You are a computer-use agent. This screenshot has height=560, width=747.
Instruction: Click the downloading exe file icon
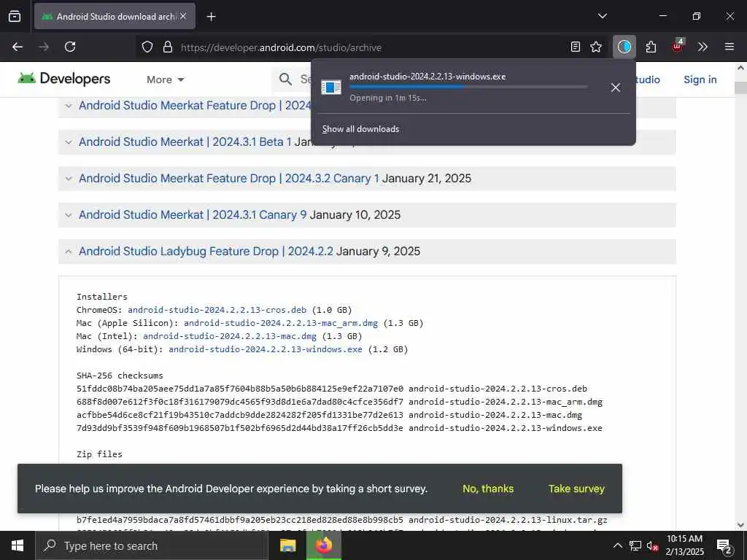coord(331,87)
